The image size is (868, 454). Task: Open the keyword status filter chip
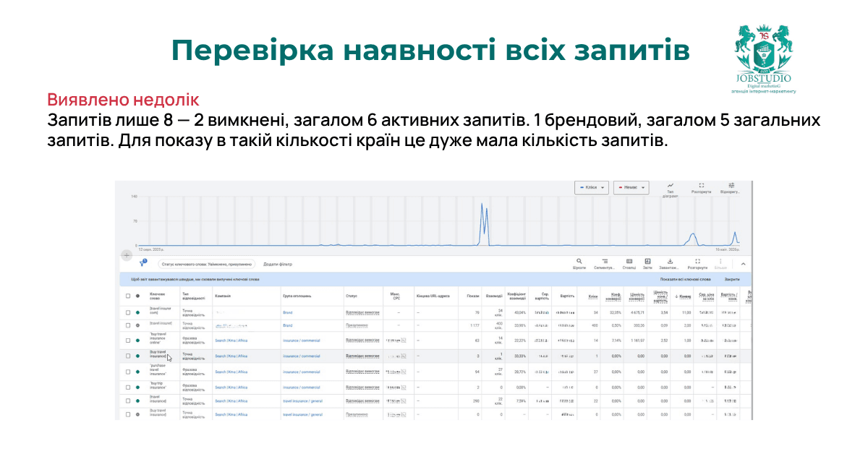(x=207, y=265)
